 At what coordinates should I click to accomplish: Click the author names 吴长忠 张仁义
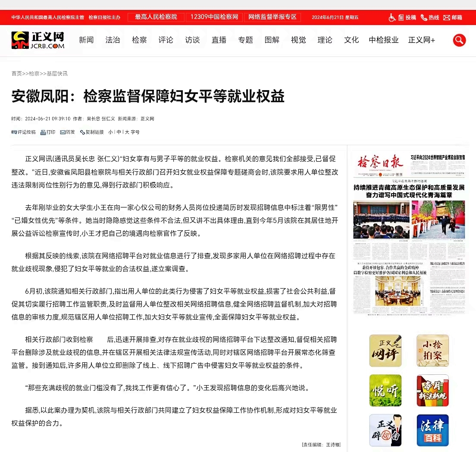pyautogui.click(x=101, y=119)
